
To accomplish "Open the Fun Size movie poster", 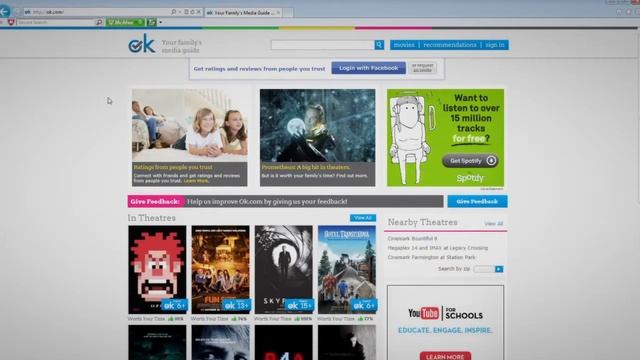I will [220, 269].
